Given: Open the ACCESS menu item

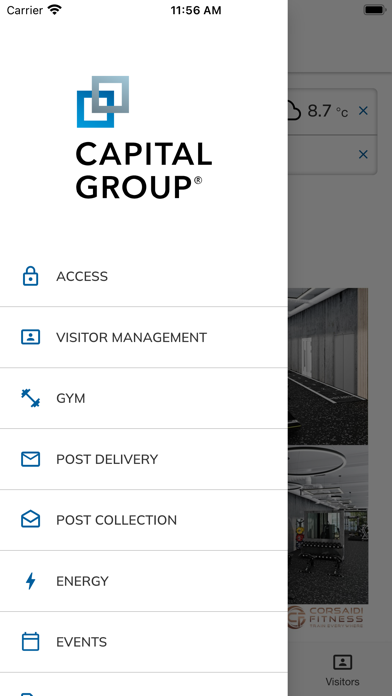Looking at the screenshot, I should (144, 276).
